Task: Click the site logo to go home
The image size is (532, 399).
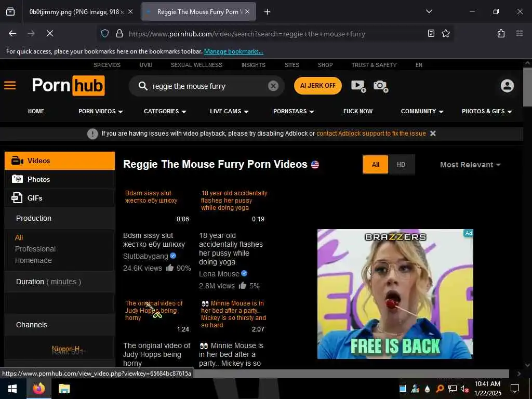Action: (x=68, y=86)
